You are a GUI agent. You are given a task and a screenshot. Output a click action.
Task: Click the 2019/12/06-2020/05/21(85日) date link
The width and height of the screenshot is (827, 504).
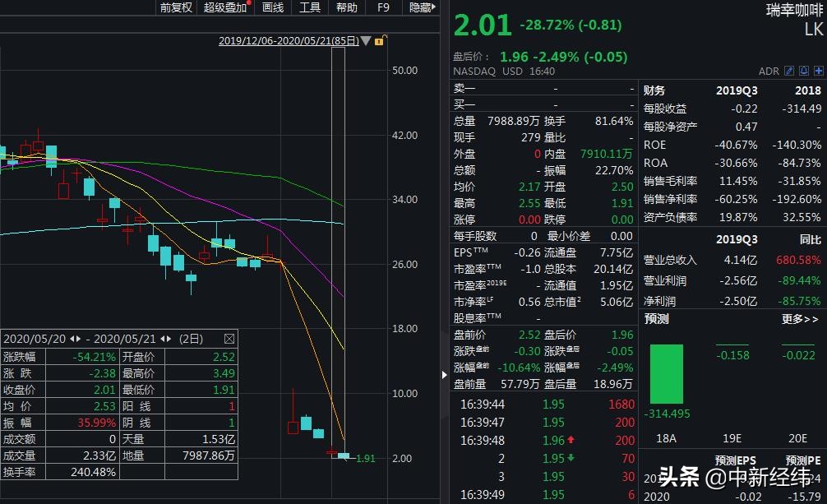point(288,40)
